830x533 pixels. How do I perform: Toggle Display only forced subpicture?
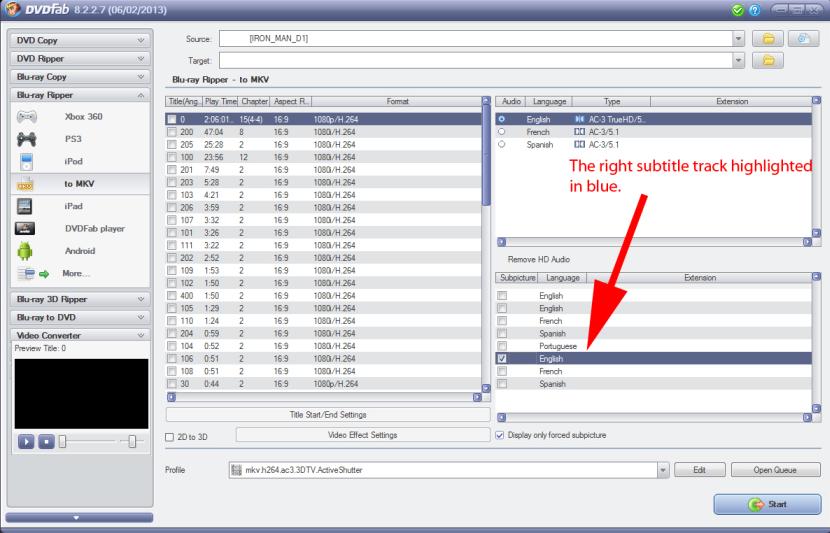tap(500, 435)
